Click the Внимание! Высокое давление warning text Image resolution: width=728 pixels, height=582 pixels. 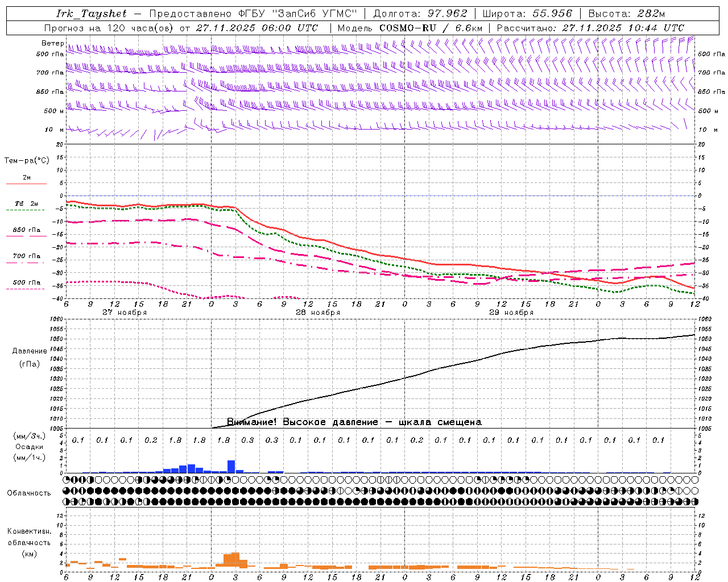(354, 422)
